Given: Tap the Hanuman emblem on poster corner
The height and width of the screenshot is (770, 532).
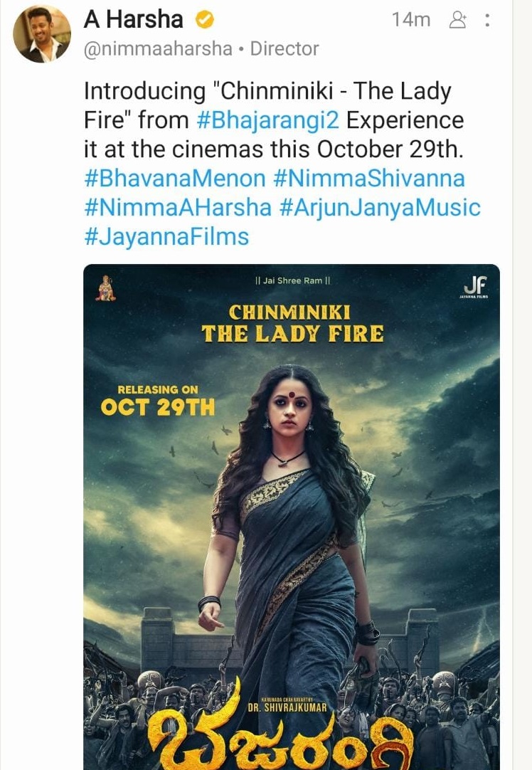Looking at the screenshot, I should tap(105, 288).
